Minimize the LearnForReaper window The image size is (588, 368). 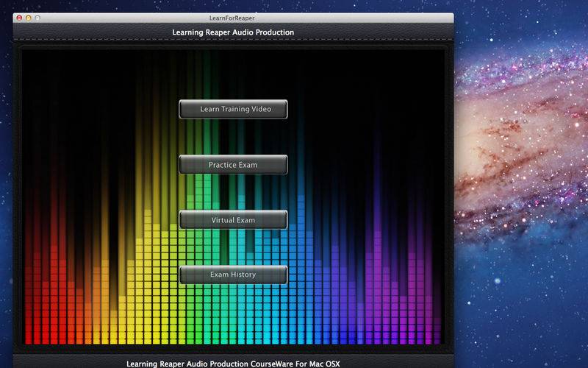(x=29, y=18)
